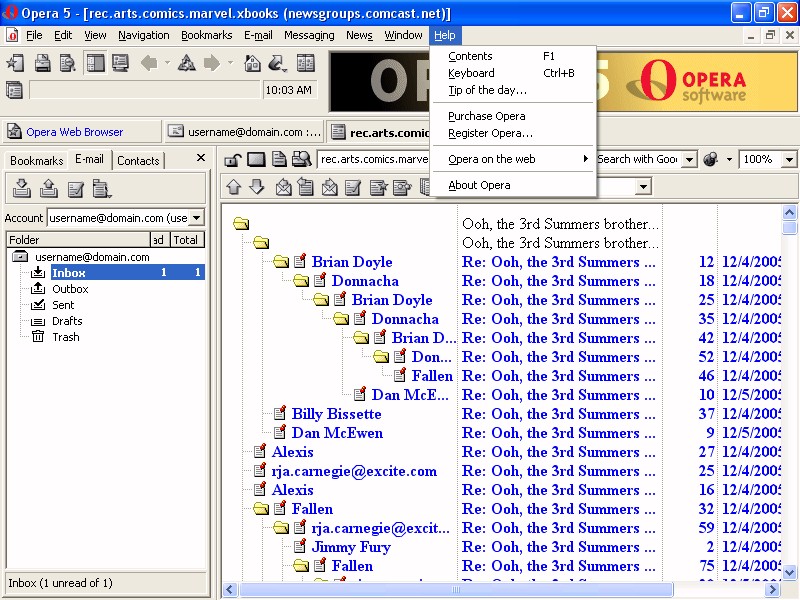The image size is (800, 600).
Task: Click the printer with magnifier icon
Action: coord(302,160)
